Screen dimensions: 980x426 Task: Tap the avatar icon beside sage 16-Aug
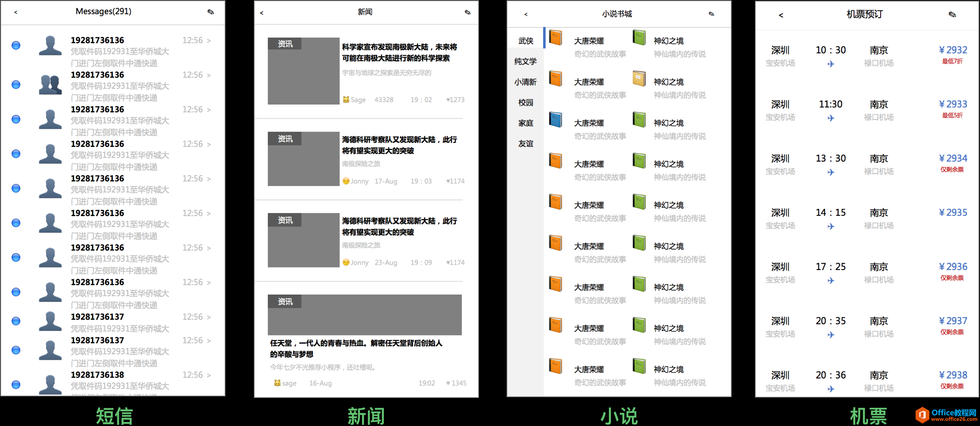[x=277, y=383]
